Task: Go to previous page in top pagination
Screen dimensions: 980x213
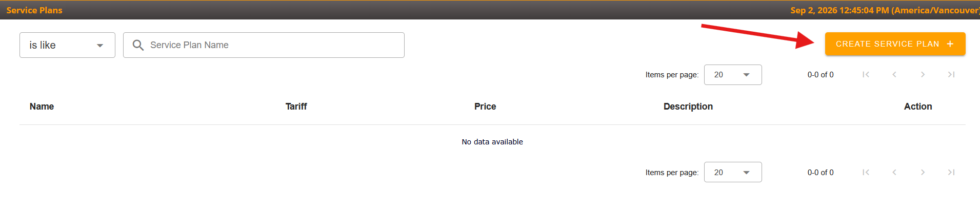Action: pyautogui.click(x=894, y=75)
